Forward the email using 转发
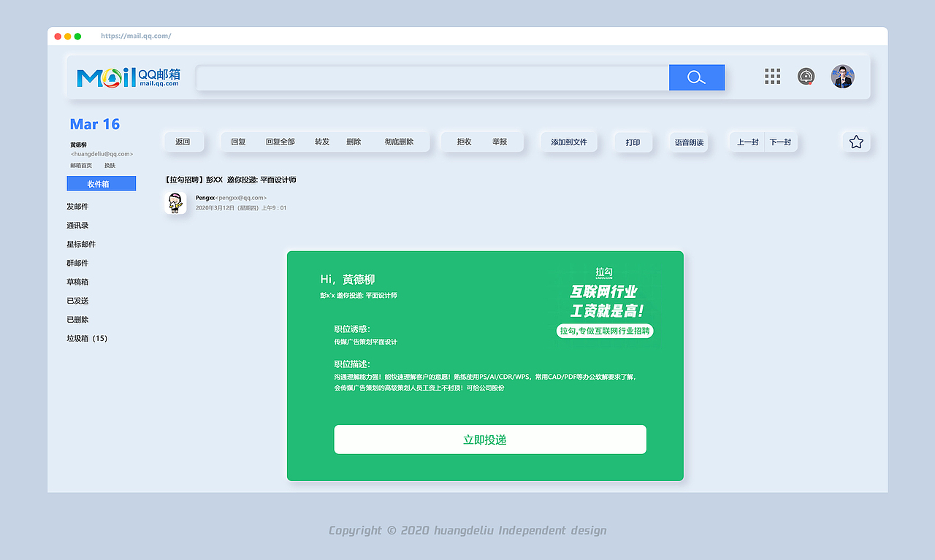The height and width of the screenshot is (560, 935). pyautogui.click(x=322, y=142)
